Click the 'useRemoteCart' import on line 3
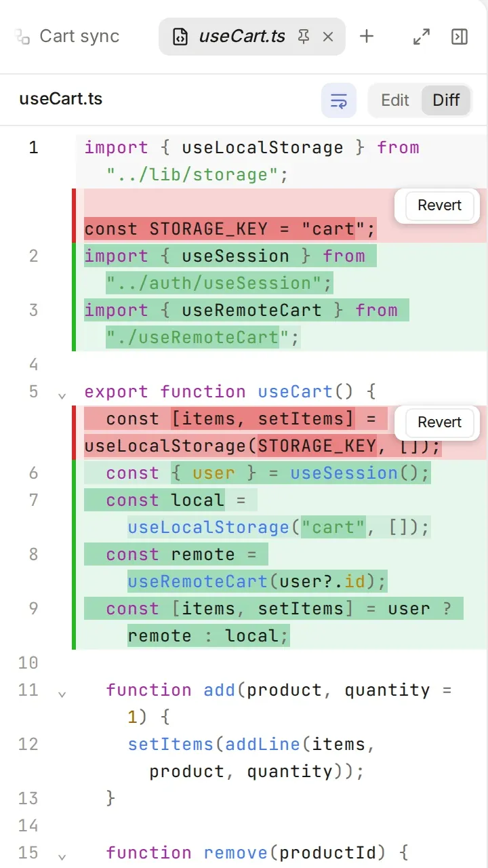Image resolution: width=488 pixels, height=868 pixels. 251,311
